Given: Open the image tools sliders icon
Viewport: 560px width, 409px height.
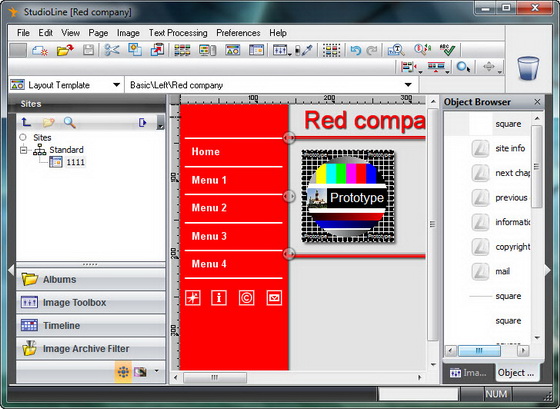Looking at the screenshot, I should (x=280, y=50).
